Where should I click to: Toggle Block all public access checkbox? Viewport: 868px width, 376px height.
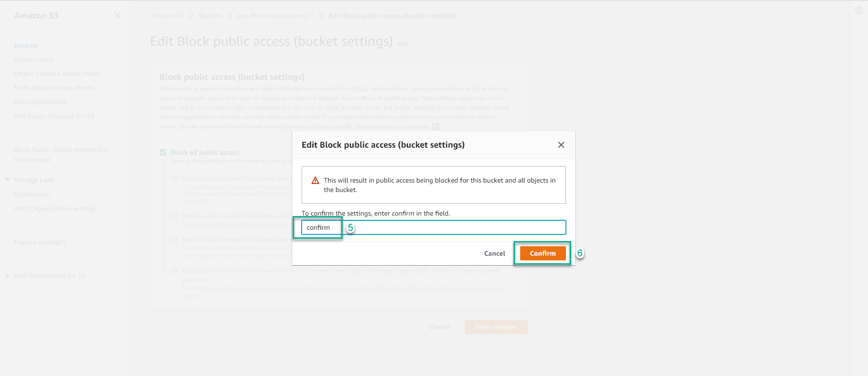click(163, 152)
